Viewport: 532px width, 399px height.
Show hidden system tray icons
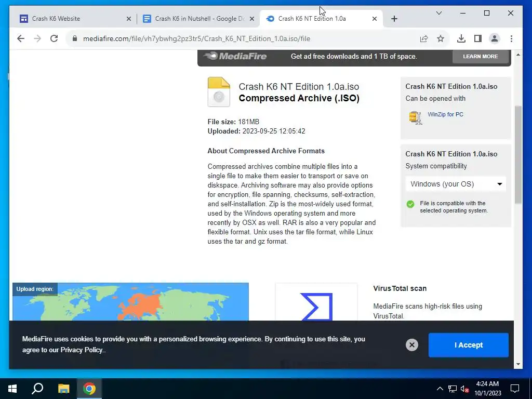click(x=440, y=389)
